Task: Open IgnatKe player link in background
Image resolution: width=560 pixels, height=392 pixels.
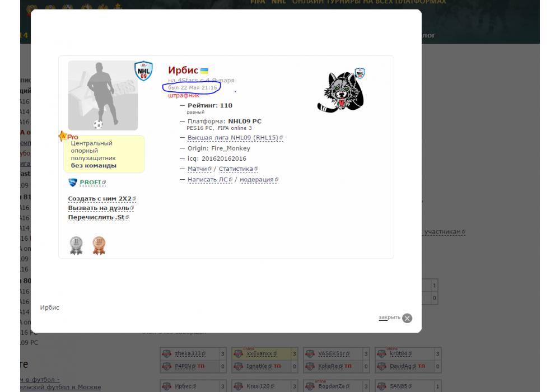Action: (x=256, y=366)
